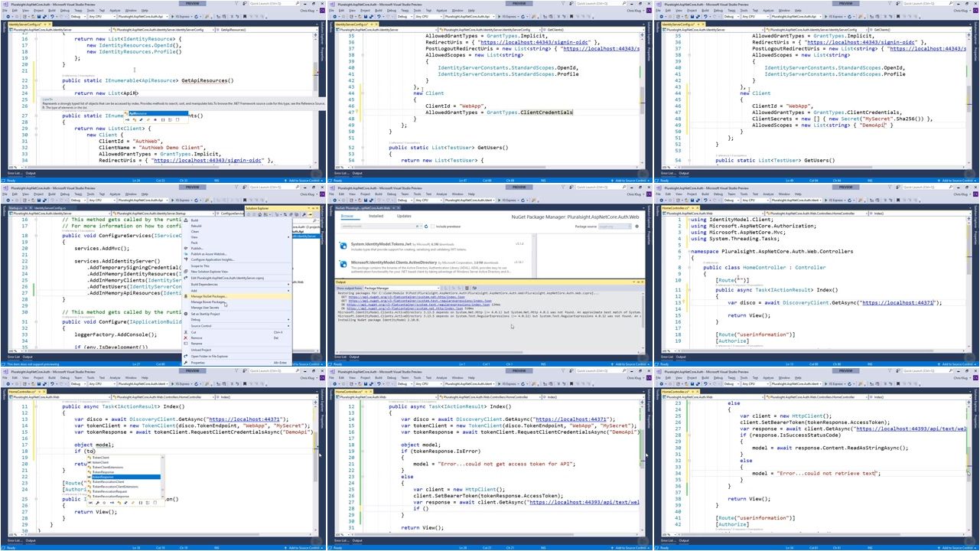The width and height of the screenshot is (980, 551).
Task: Click the localhost:44343/signin-oidc link in the GetApiResources window
Action: click(207, 161)
